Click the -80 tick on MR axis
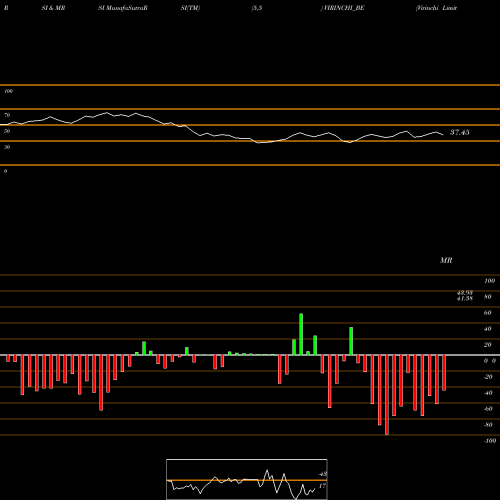This screenshot has width=500, height=500. click(x=488, y=425)
